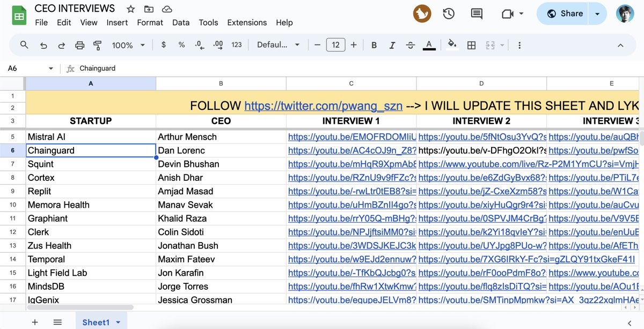Decrease font size with minus
The width and height of the screenshot is (644, 329).
[x=318, y=45]
